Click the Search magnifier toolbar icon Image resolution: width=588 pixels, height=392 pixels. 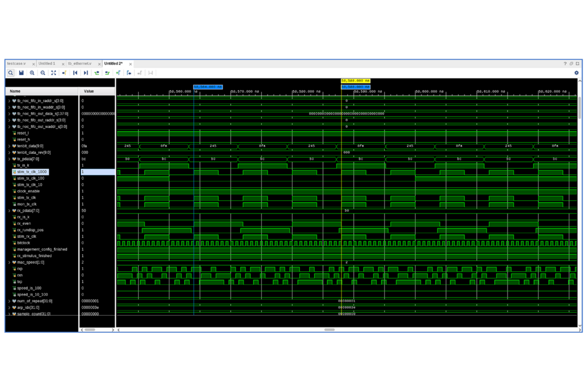(10, 73)
